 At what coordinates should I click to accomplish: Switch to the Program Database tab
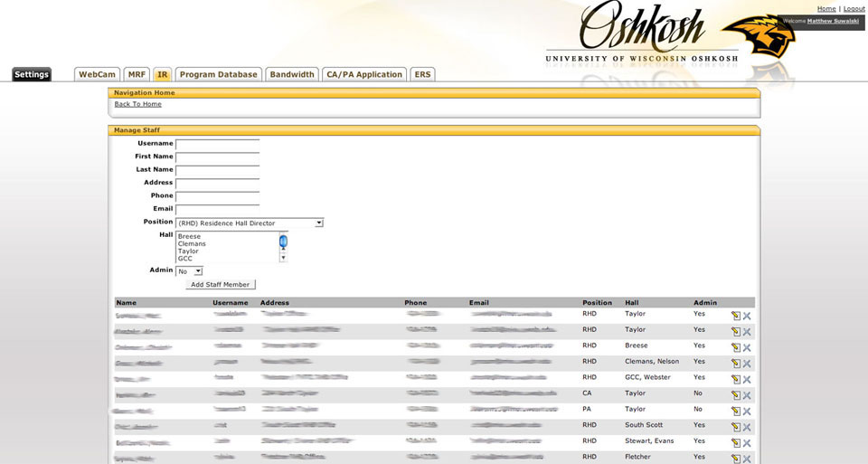219,75
